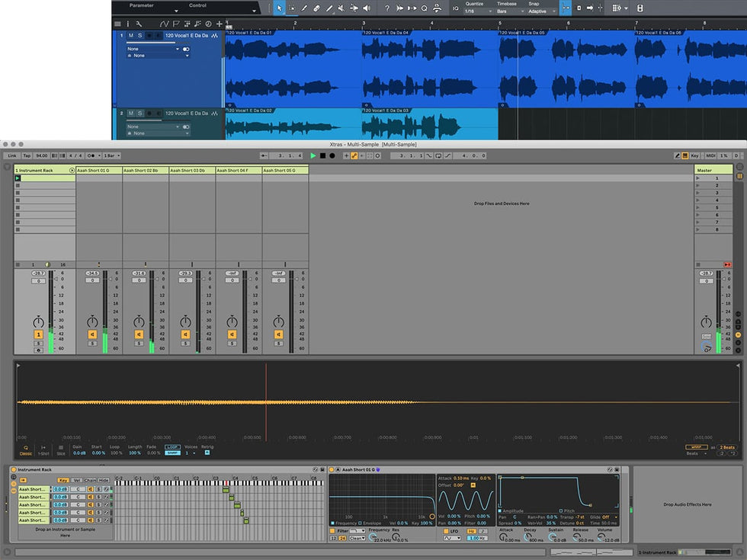
Task: Mute track 1 with the M button
Action: click(130, 36)
